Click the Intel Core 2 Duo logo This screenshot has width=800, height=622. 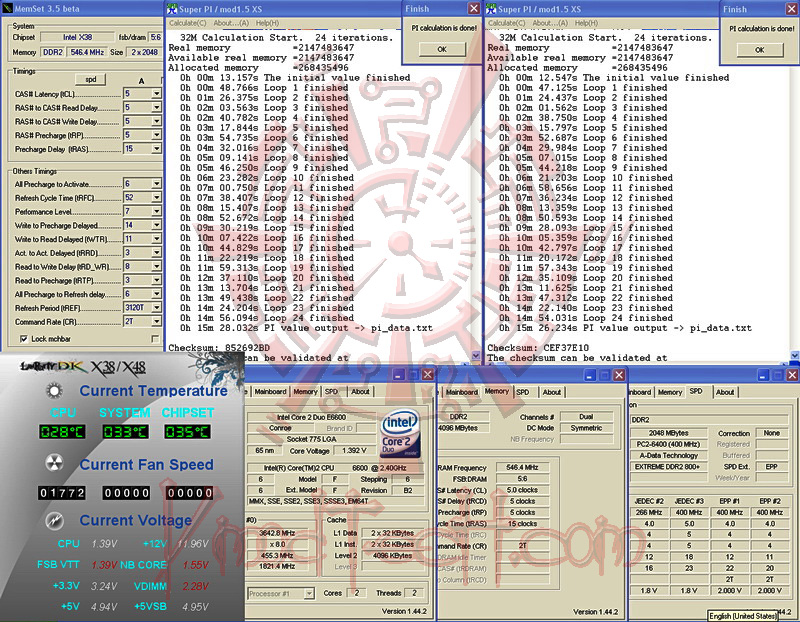401,434
